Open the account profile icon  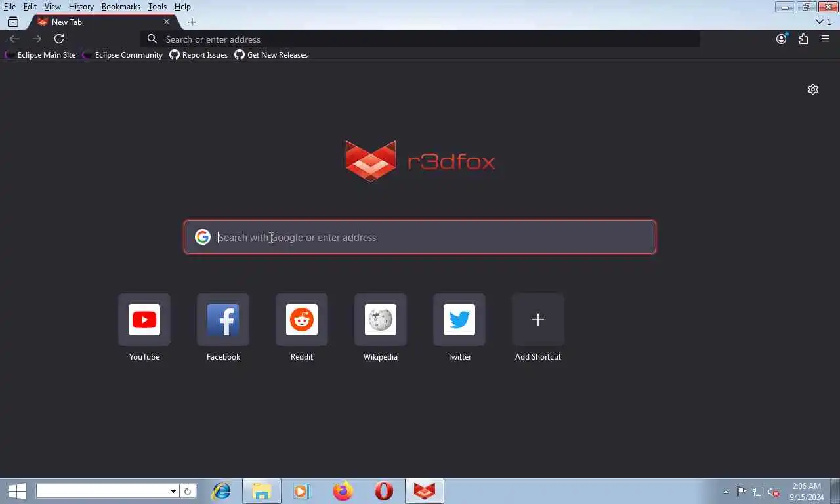pyautogui.click(x=781, y=39)
